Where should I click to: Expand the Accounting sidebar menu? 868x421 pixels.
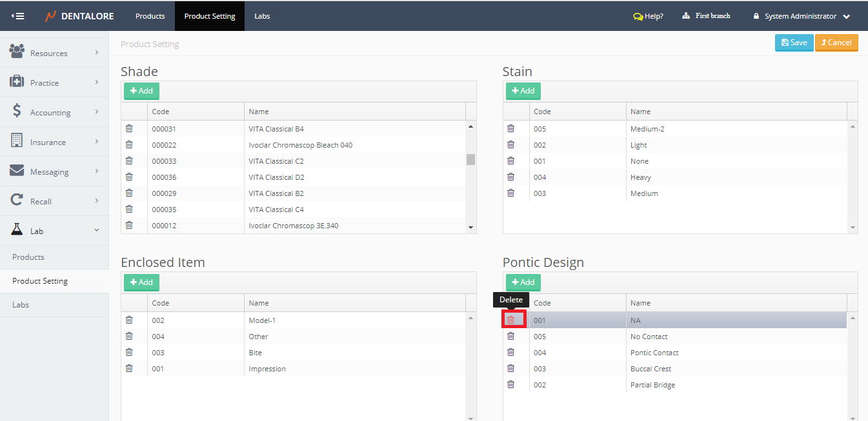[x=54, y=112]
